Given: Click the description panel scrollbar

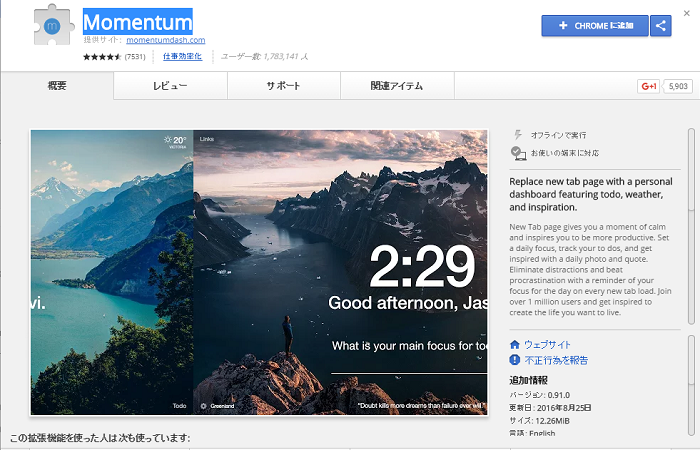Looking at the screenshot, I should (x=691, y=226).
